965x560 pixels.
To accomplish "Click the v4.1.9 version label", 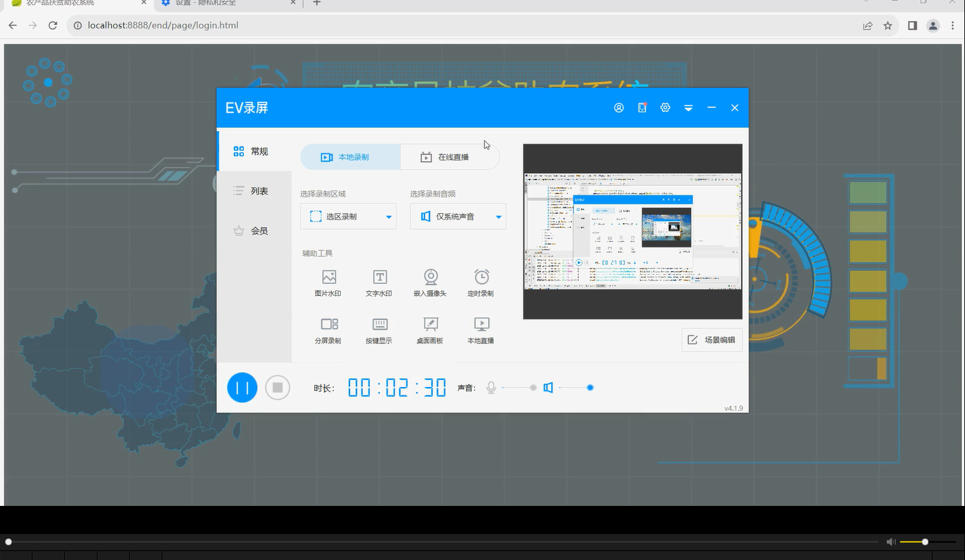I will point(733,408).
